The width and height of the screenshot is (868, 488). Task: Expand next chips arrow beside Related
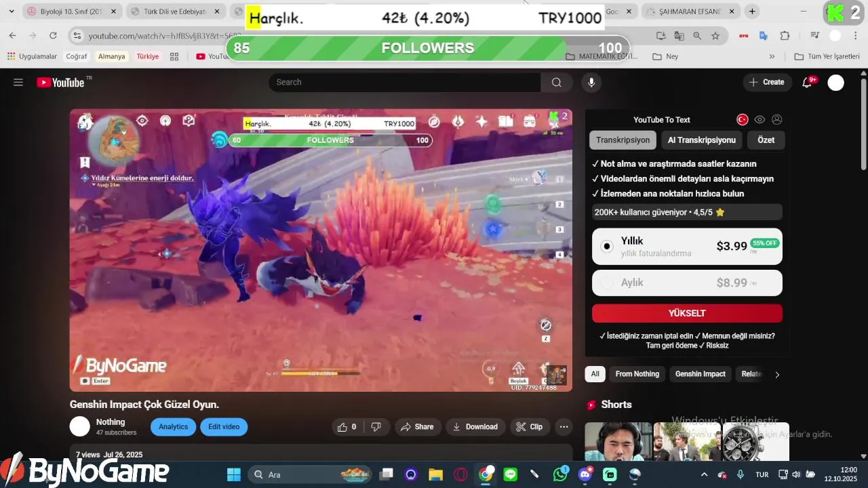pos(777,374)
